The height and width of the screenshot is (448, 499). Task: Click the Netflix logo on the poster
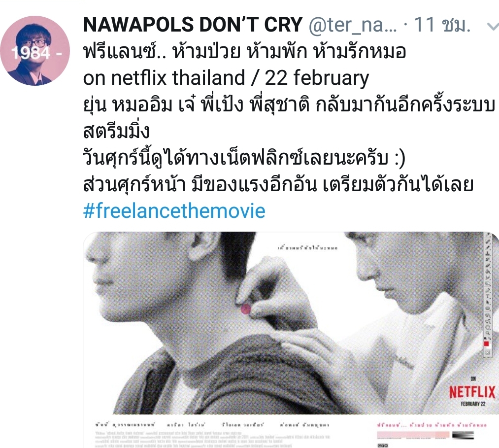click(472, 392)
